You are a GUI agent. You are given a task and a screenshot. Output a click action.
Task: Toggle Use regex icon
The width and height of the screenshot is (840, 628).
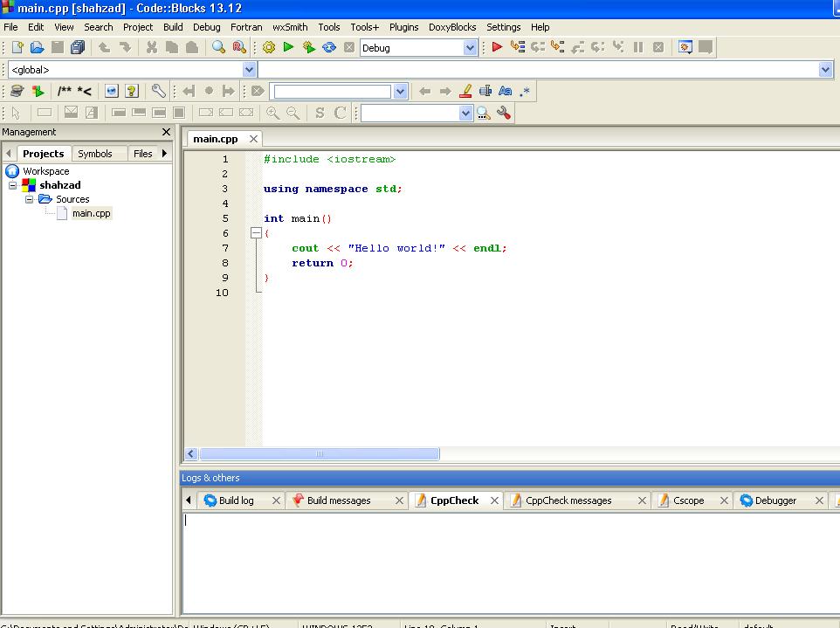(525, 91)
